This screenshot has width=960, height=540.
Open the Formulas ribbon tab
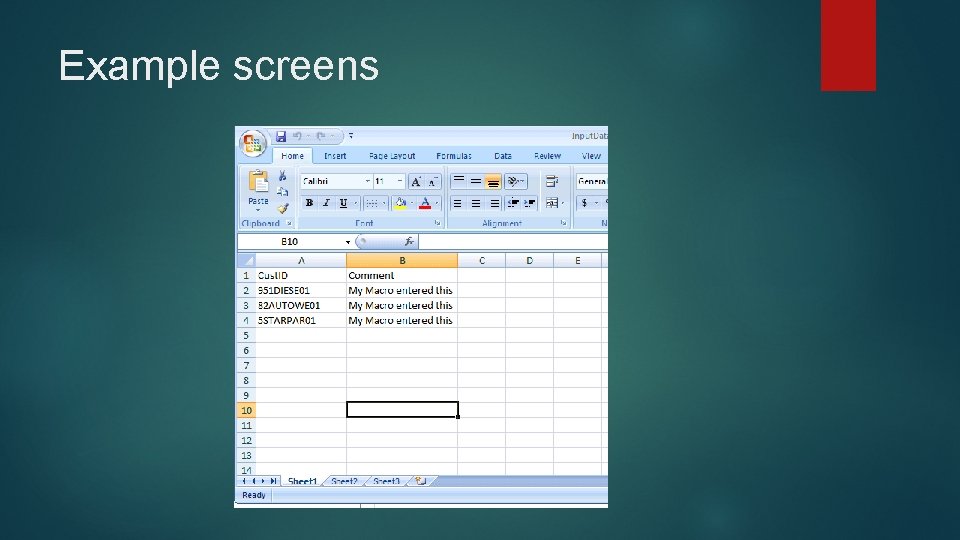coord(454,156)
